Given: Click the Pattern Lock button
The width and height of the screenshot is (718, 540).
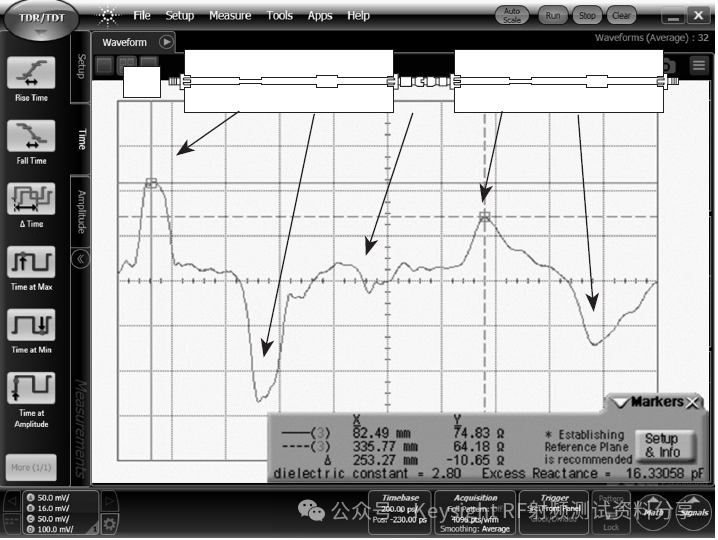Looking at the screenshot, I should (x=611, y=513).
